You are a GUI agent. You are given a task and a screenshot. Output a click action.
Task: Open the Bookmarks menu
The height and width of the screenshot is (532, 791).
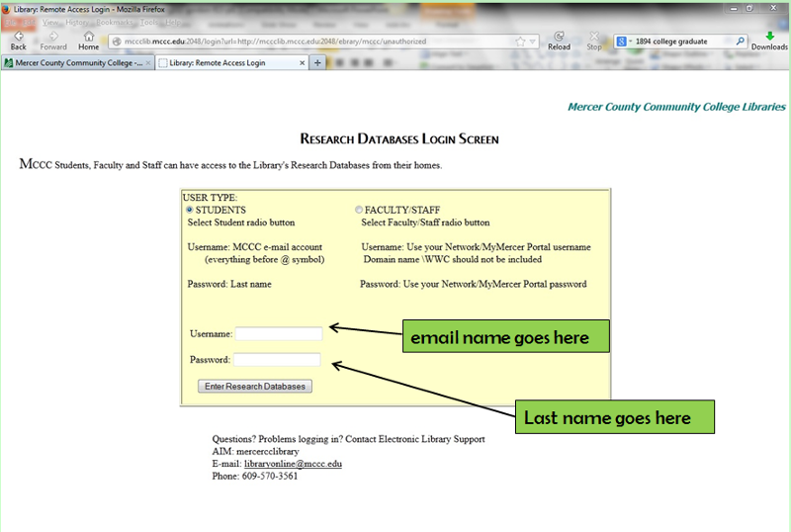click(x=114, y=22)
